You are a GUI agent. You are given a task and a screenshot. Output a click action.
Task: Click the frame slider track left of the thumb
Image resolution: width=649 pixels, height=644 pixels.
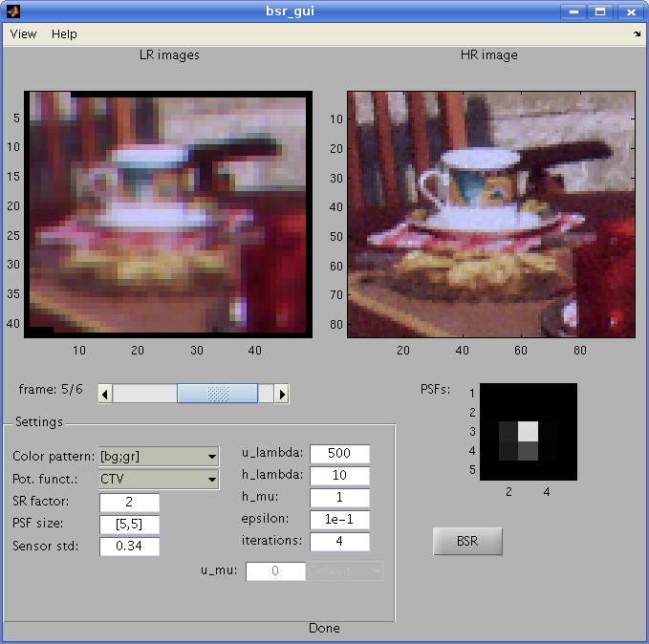(x=145, y=394)
